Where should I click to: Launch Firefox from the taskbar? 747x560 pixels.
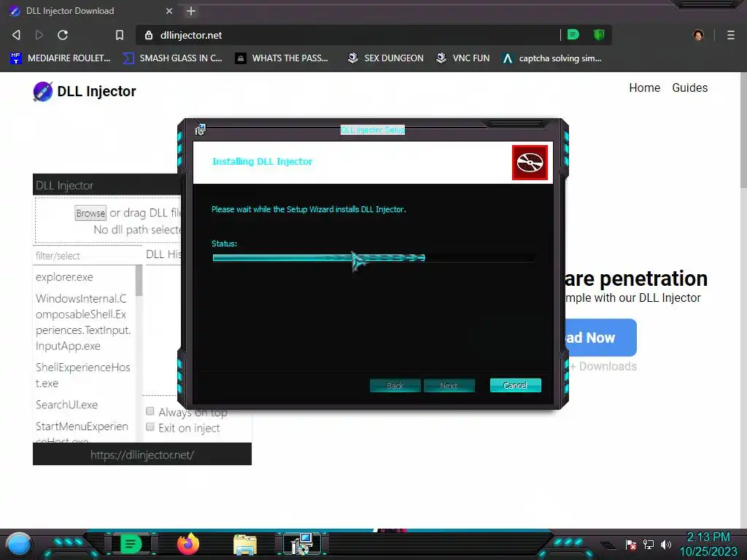[187, 544]
